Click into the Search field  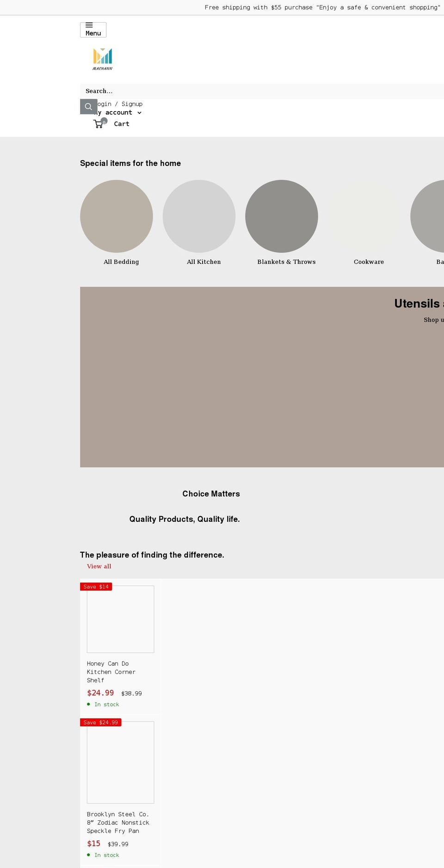[x=262, y=91]
